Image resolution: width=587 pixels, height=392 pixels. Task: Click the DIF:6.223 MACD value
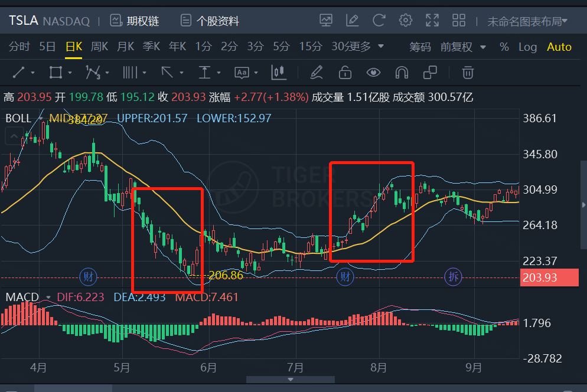pyautogui.click(x=80, y=298)
